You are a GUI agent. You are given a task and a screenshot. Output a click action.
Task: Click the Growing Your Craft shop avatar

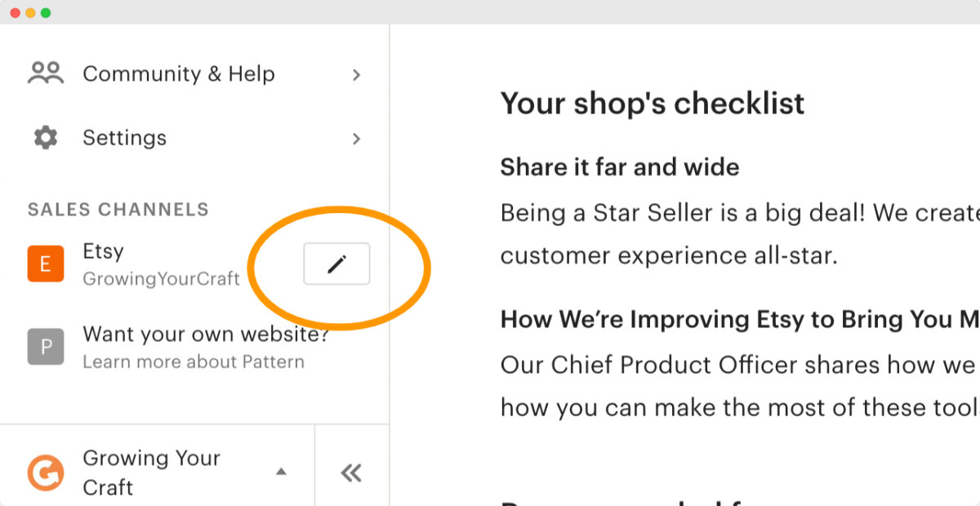pos(45,472)
